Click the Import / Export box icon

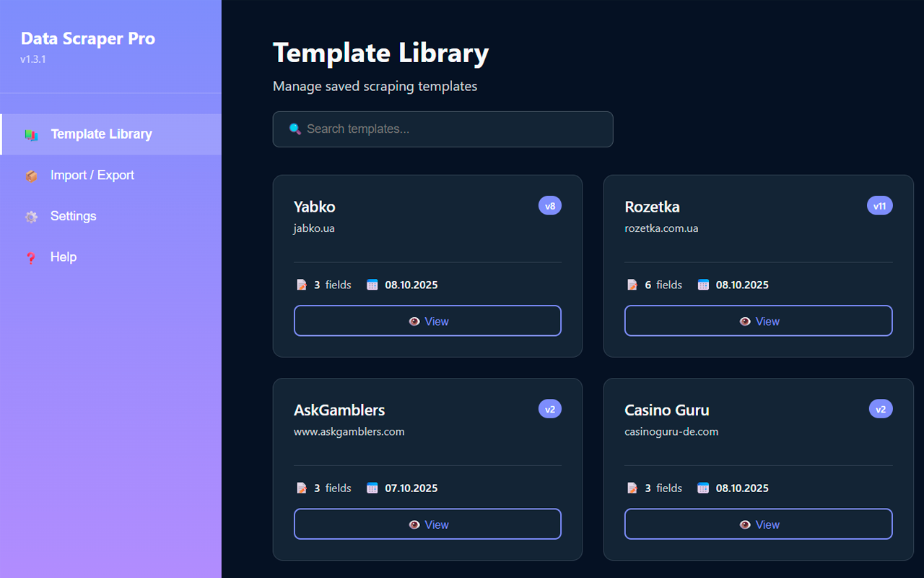point(31,176)
